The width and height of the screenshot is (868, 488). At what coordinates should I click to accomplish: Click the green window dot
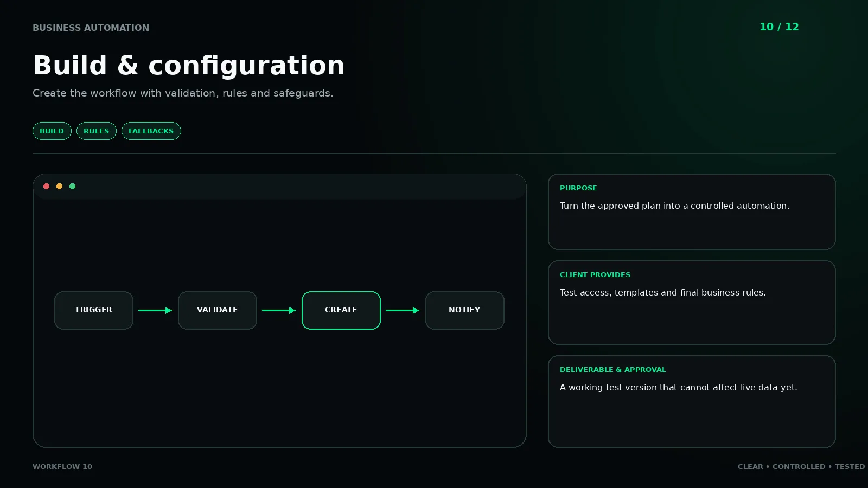coord(73,187)
